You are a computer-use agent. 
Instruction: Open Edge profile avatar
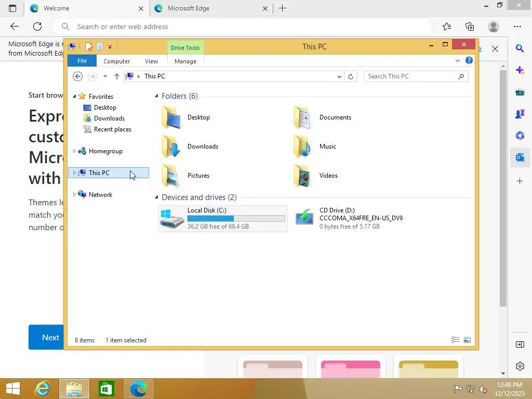point(494,26)
